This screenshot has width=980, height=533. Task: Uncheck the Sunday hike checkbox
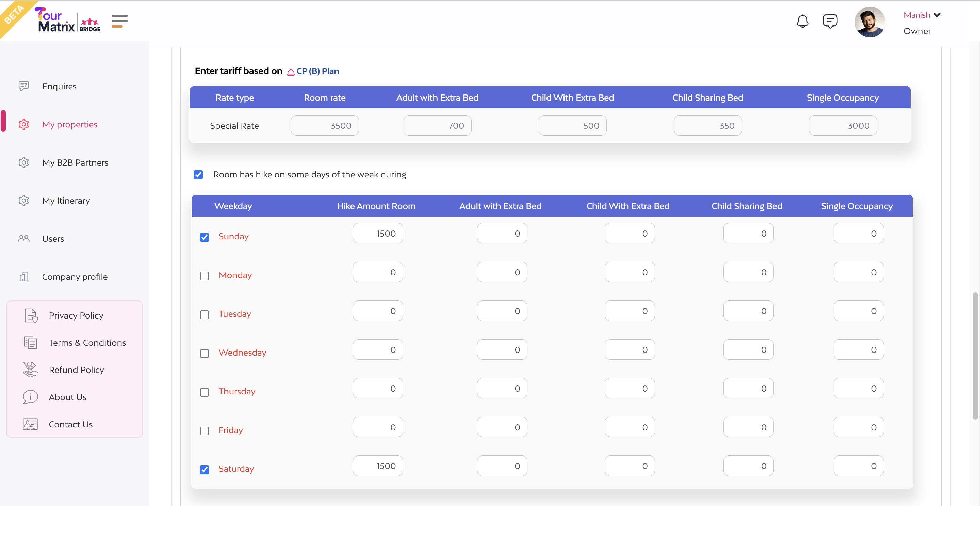point(204,237)
